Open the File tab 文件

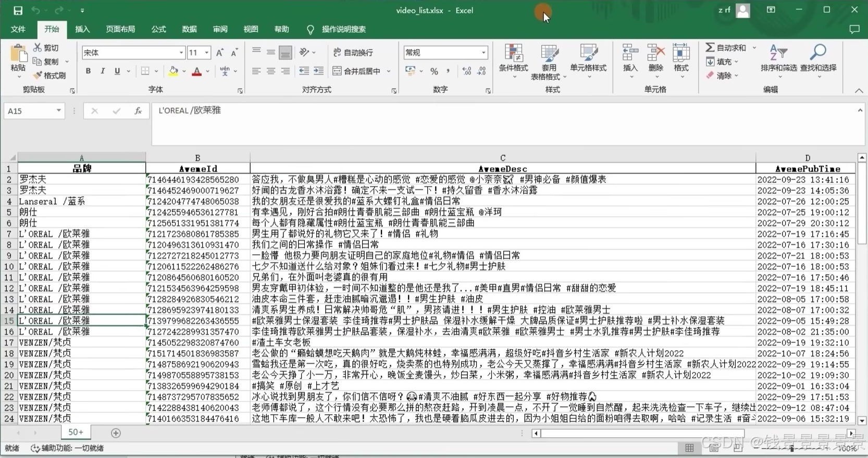tap(18, 29)
